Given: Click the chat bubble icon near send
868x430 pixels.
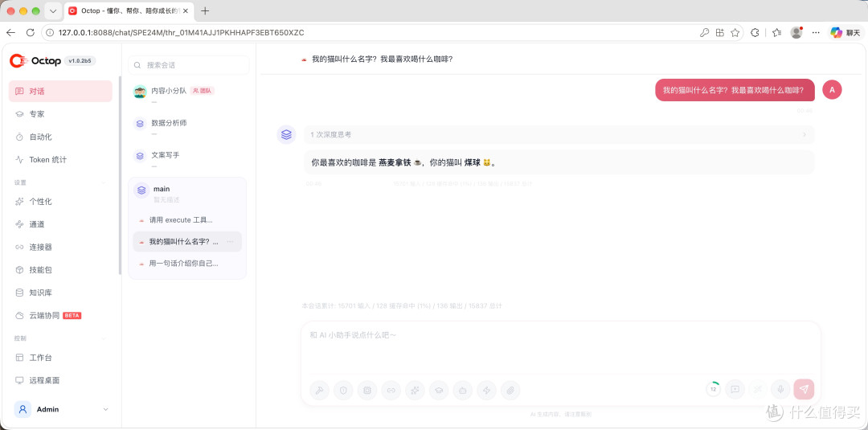Looking at the screenshot, I should coord(735,389).
